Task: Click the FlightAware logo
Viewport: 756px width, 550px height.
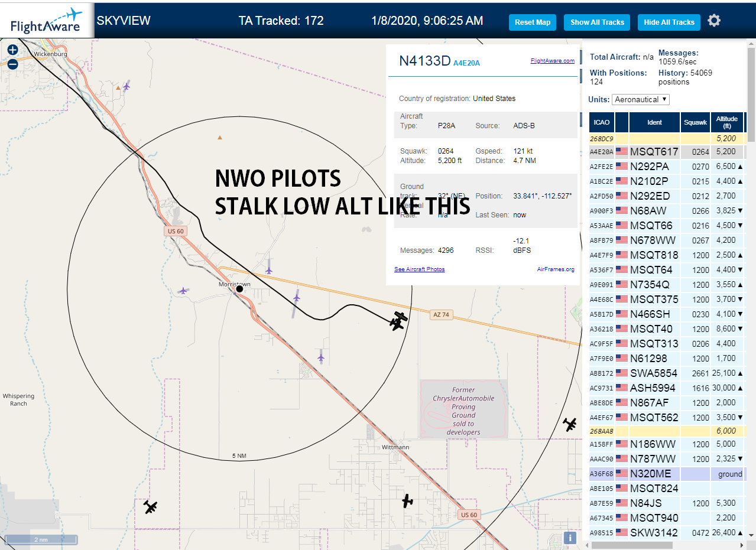Action: (47, 21)
